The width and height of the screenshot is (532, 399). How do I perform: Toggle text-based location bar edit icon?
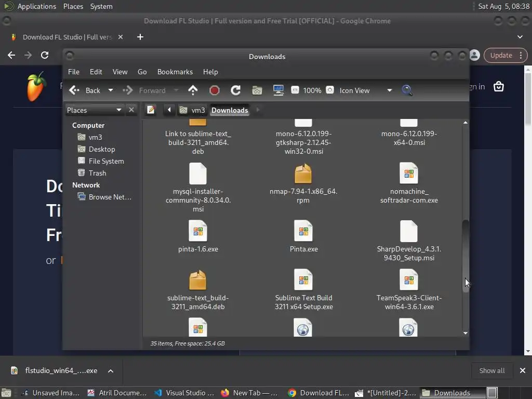151,110
